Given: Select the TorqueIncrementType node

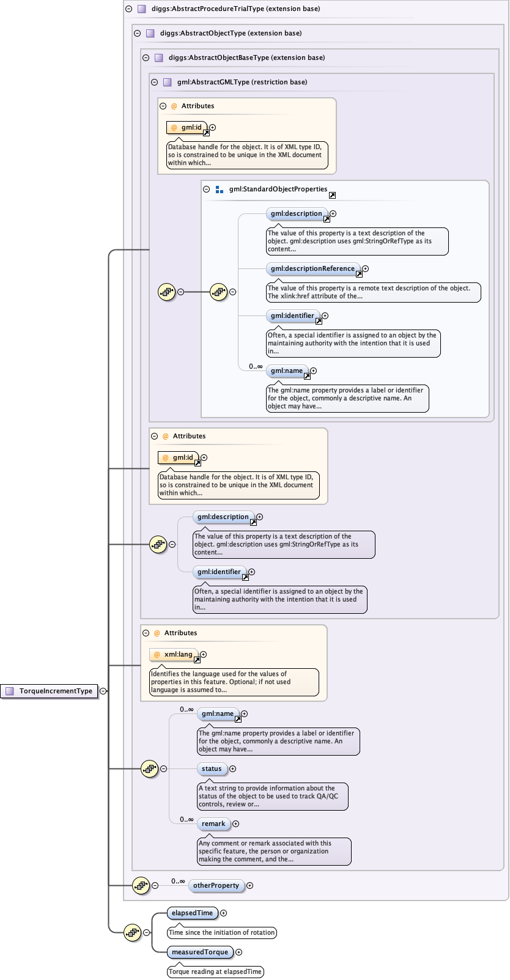Looking at the screenshot, I should pos(50,691).
